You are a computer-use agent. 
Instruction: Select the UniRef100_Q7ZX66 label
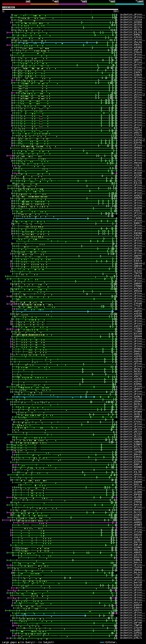click(131, 70)
